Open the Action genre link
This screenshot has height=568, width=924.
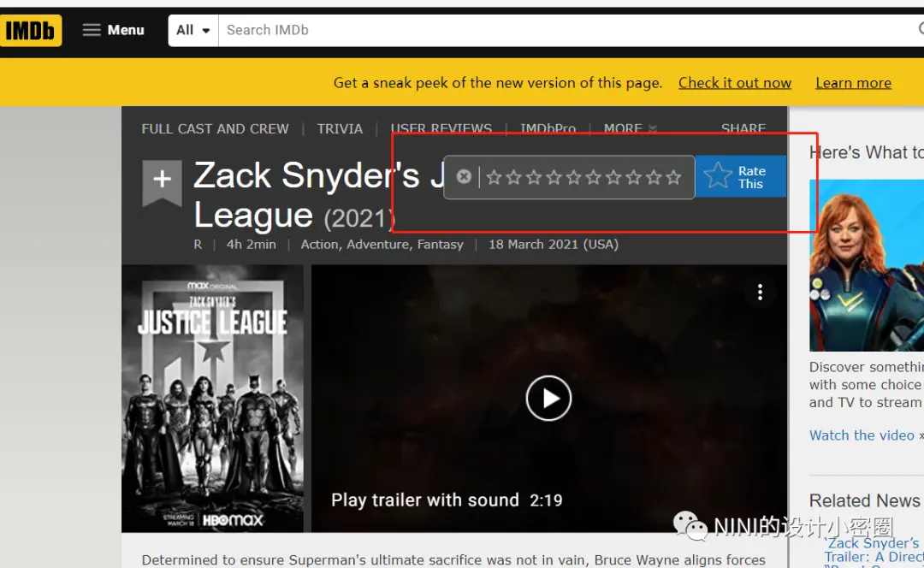(319, 244)
